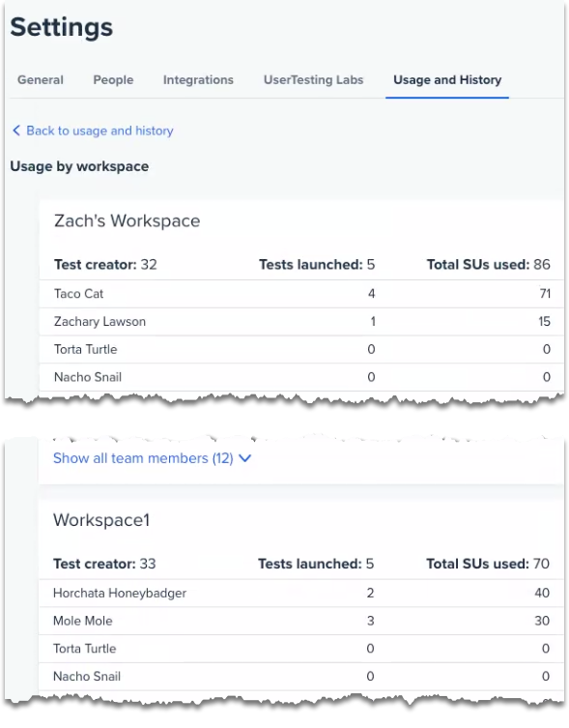
Task: Click Test creator: 32 header
Action: (105, 265)
